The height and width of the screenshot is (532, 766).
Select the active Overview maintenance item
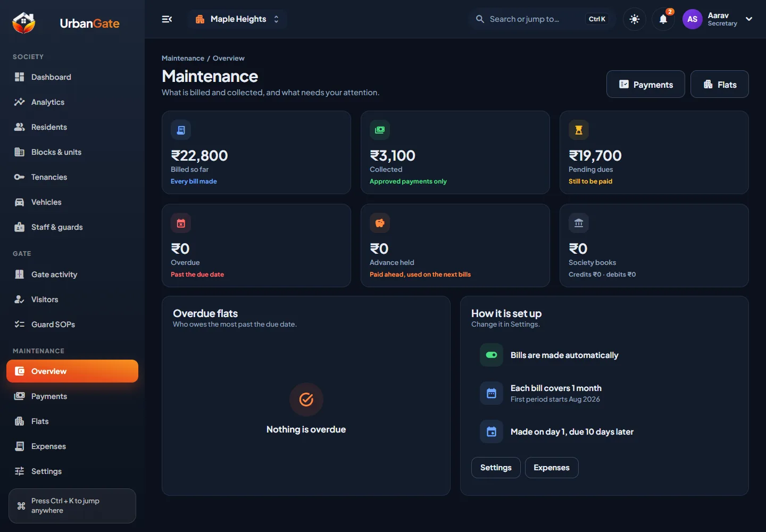[x=72, y=371]
